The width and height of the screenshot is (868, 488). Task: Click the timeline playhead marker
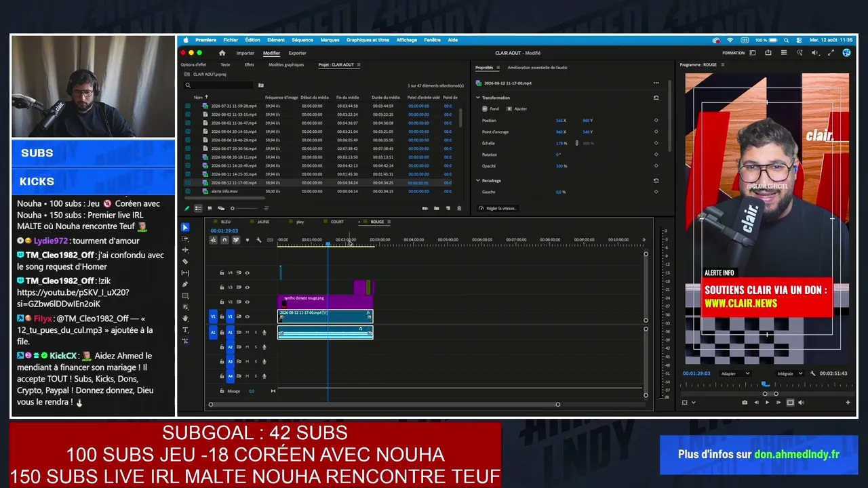pos(328,244)
